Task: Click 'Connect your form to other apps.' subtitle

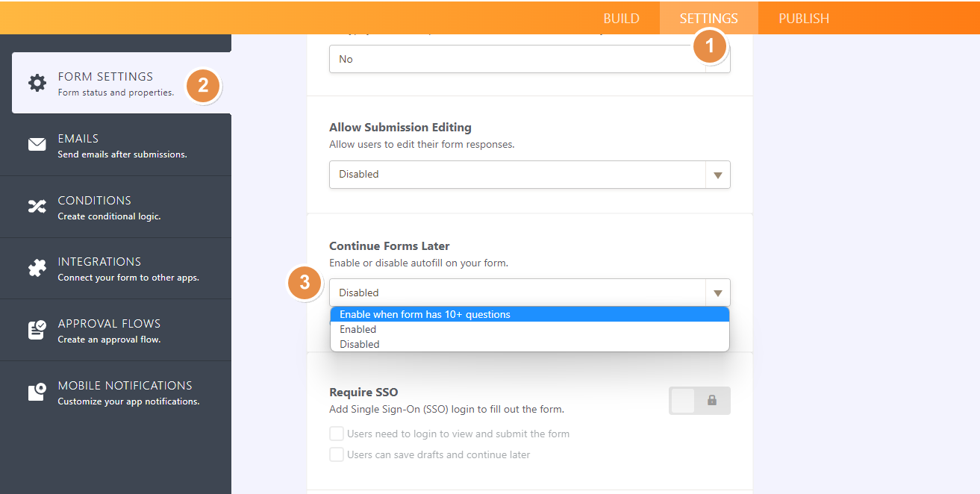Action: pyautogui.click(x=128, y=278)
